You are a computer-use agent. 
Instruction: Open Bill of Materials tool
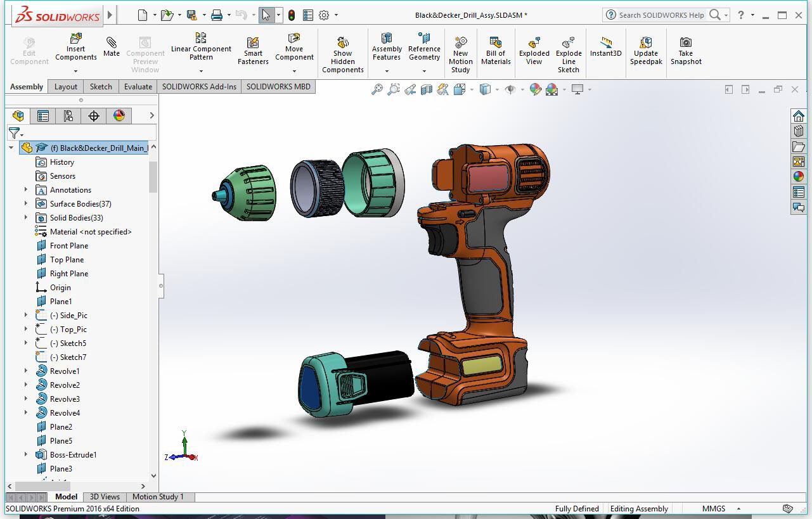(x=496, y=50)
